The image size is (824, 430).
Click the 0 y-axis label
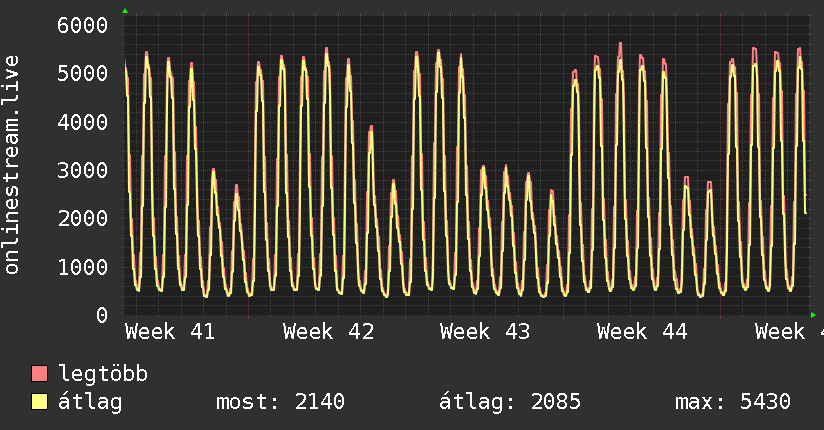pyautogui.click(x=101, y=315)
